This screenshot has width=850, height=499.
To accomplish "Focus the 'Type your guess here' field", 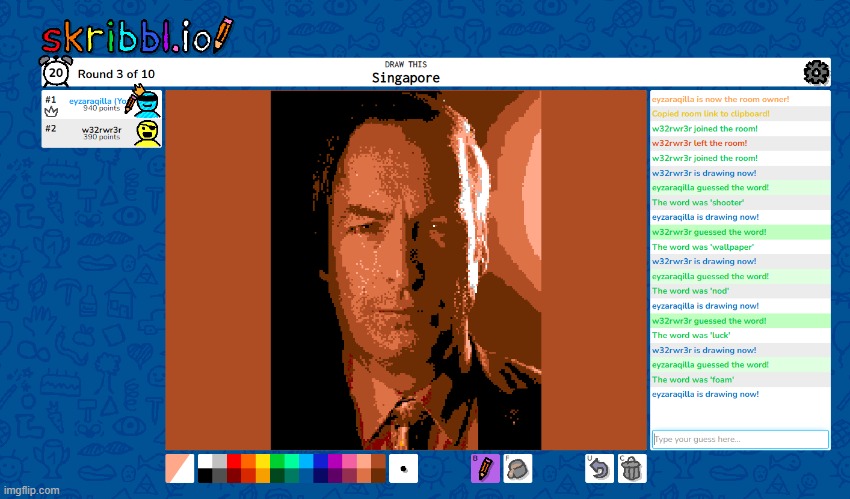I will tap(740, 439).
